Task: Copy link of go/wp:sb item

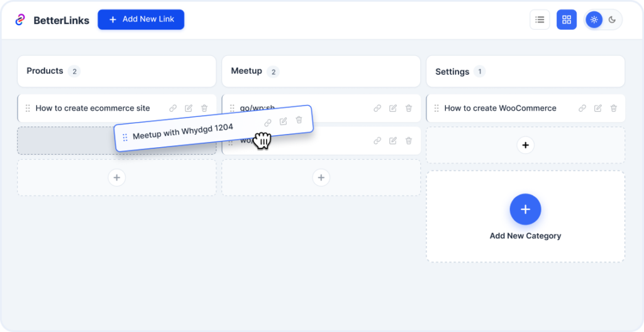Action: point(377,109)
